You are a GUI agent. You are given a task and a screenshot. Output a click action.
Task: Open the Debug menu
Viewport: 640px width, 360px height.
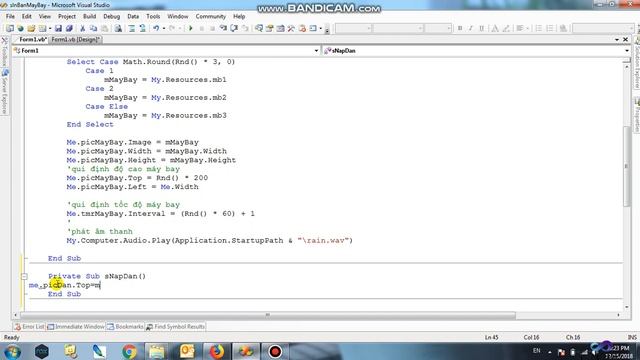[x=111, y=16]
